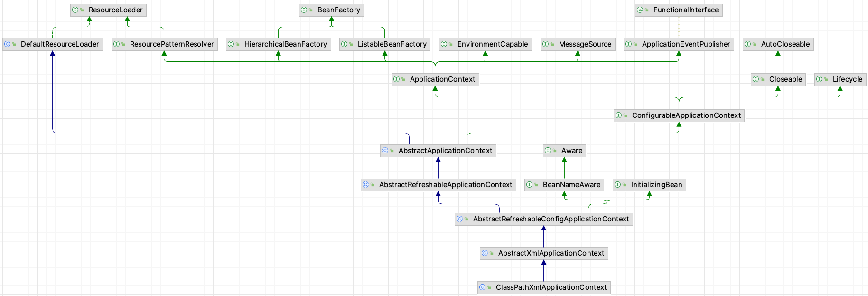Click the class icon beside AbstractApplicationContext
This screenshot has width=868, height=296.
[385, 151]
